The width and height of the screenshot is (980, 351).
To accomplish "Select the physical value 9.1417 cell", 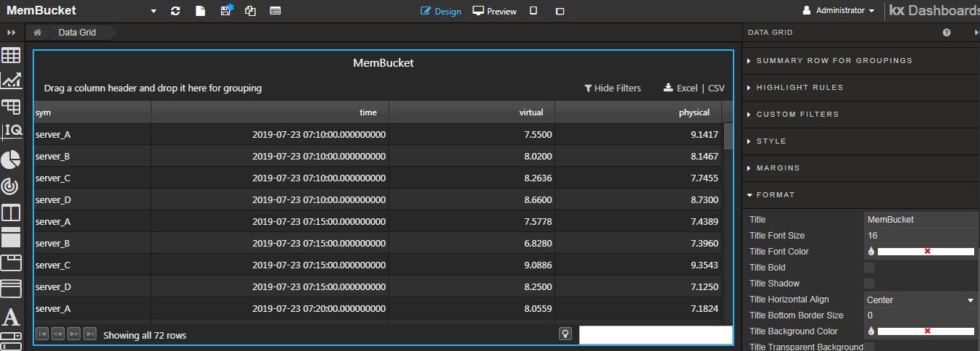I will (639, 135).
